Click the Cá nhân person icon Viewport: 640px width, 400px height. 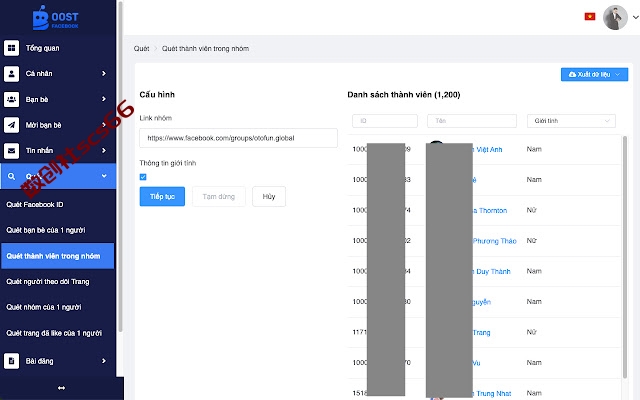coord(11,73)
